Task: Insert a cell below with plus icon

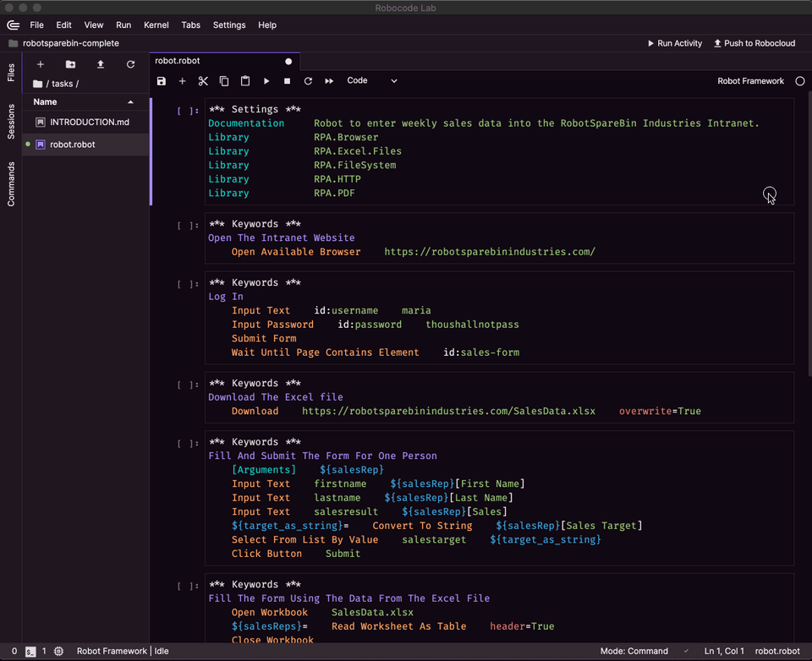Action: [x=182, y=81]
